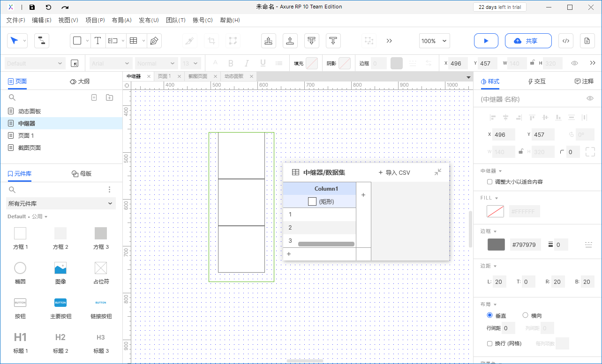
Task: Click the Save disk icon in title bar
Action: tap(32, 7)
